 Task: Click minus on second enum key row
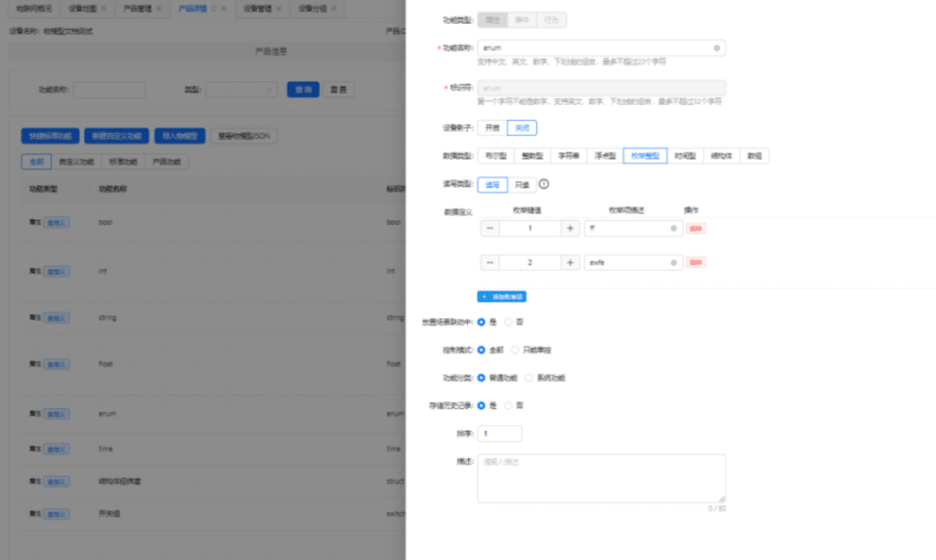(x=489, y=262)
